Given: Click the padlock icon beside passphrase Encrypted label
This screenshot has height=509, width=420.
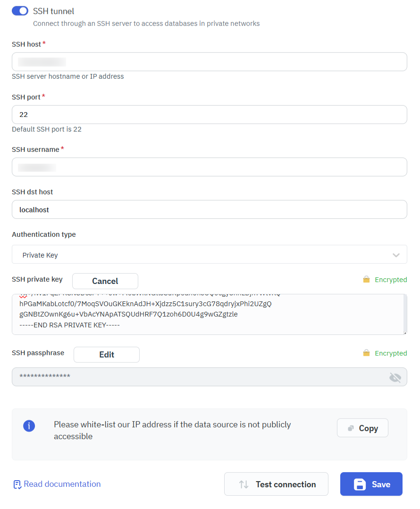Looking at the screenshot, I should (367, 353).
